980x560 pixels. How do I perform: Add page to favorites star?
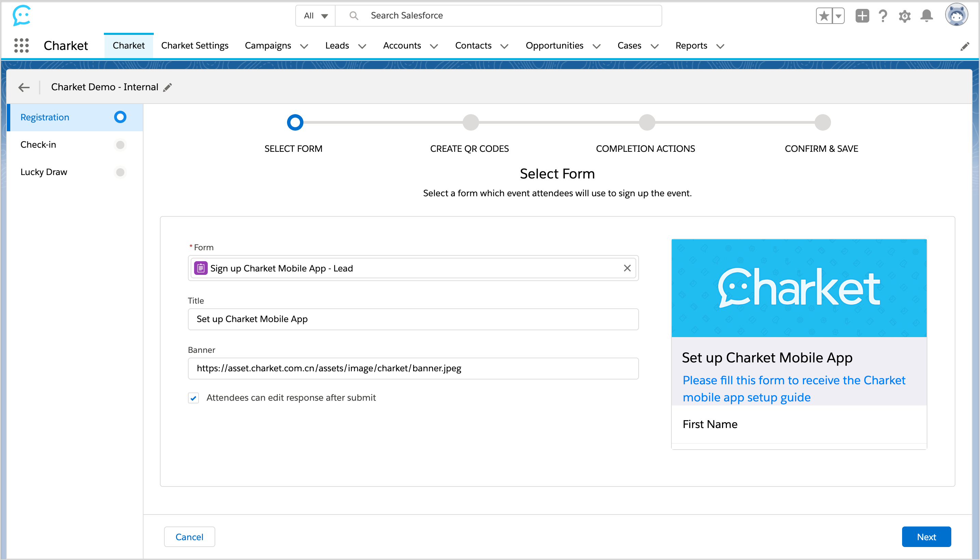pos(824,16)
